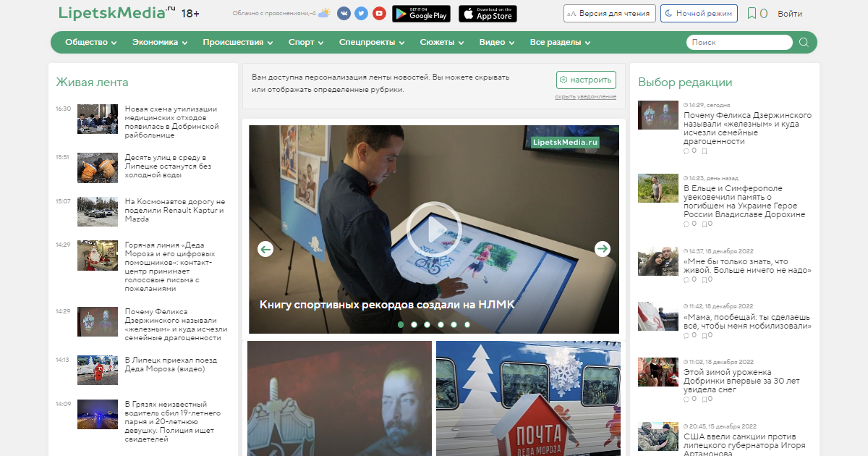
Task: Click the Войти login link
Action: (x=790, y=14)
